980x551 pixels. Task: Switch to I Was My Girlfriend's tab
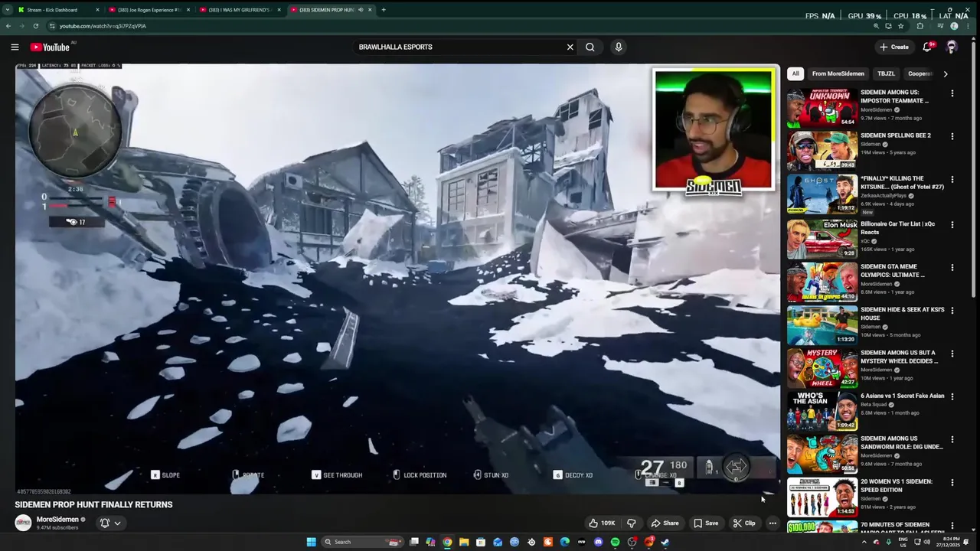240,10
